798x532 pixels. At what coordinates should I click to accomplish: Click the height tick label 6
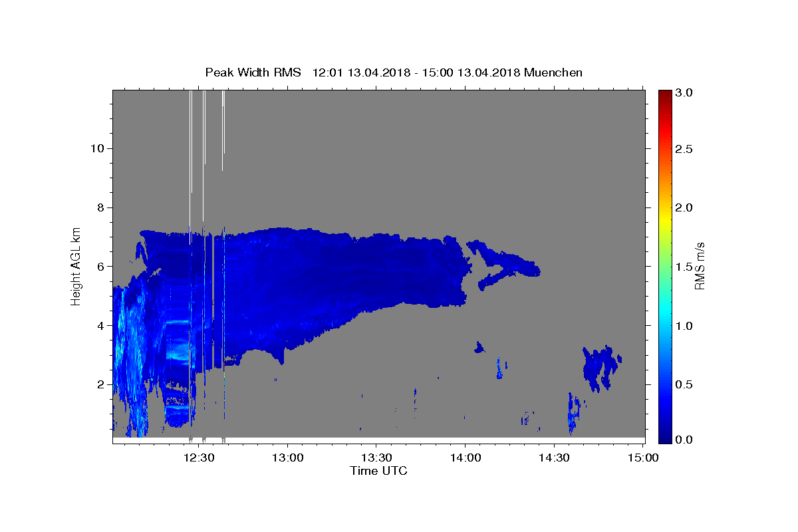[x=100, y=266]
